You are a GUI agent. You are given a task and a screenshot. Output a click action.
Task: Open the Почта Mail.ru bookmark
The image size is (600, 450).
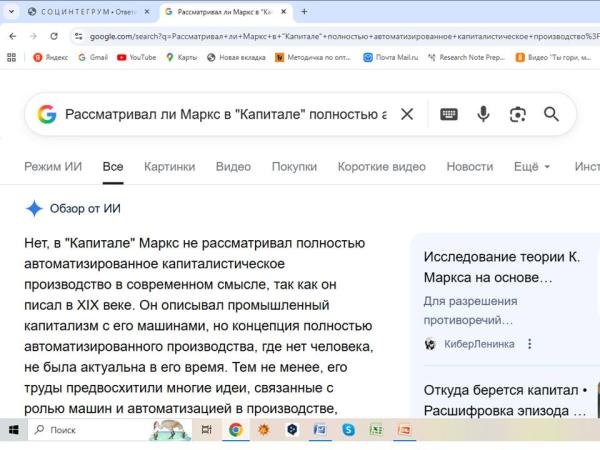pos(390,57)
